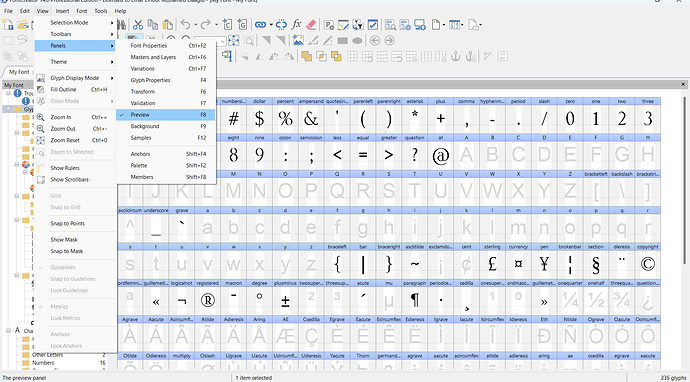Click the left arrow previous glyph icon
Screen dimensions: 690x382
click(x=375, y=40)
